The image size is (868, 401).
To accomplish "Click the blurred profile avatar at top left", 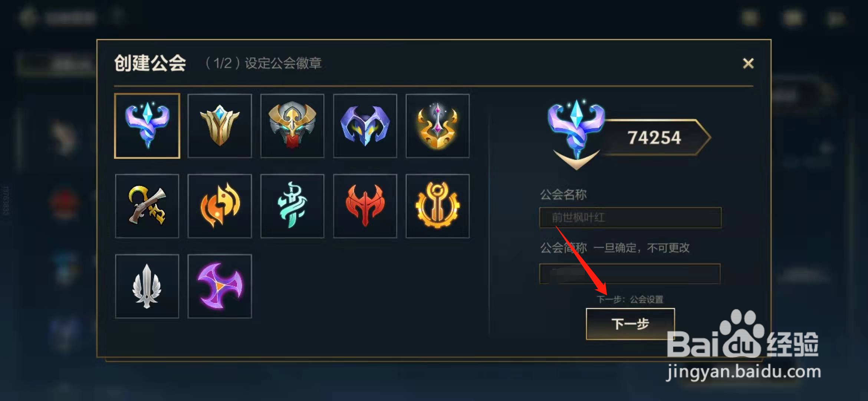I will [x=28, y=18].
